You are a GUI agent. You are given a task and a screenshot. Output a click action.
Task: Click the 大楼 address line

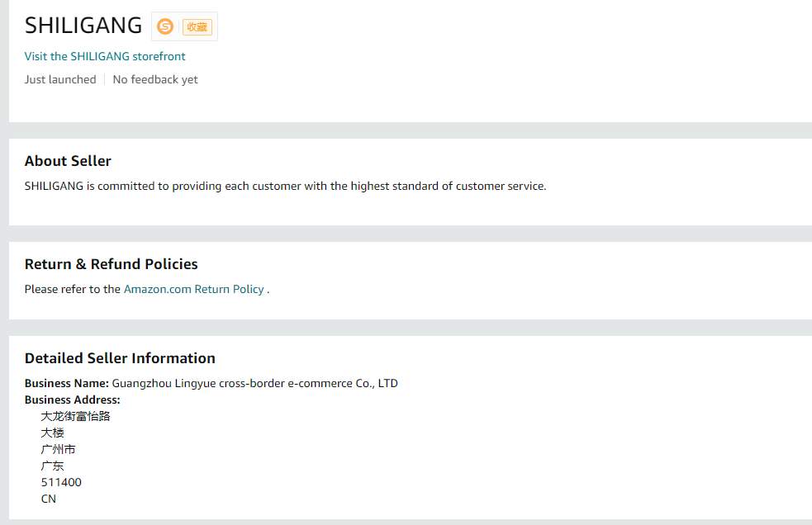tap(53, 433)
